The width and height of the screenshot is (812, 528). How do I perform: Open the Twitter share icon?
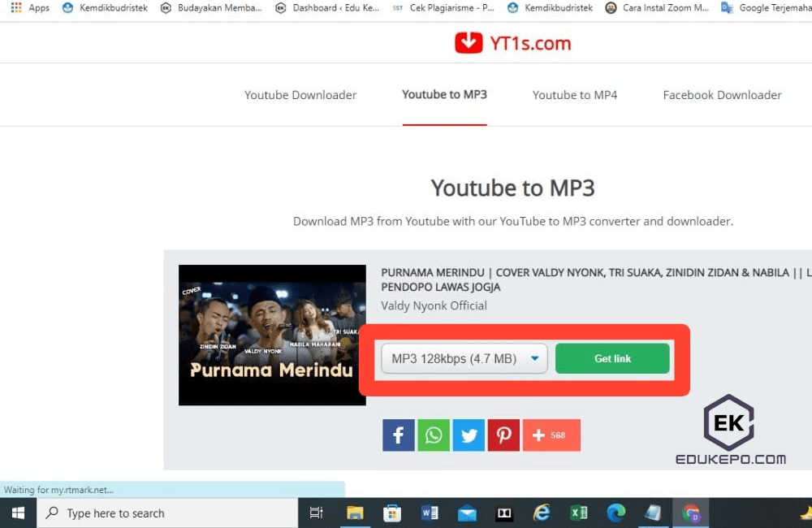tap(469, 435)
